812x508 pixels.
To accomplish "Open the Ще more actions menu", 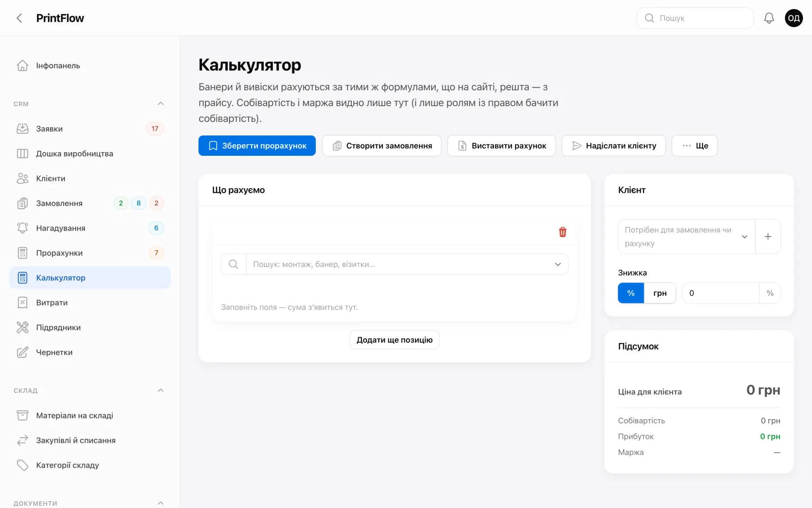I will point(695,146).
